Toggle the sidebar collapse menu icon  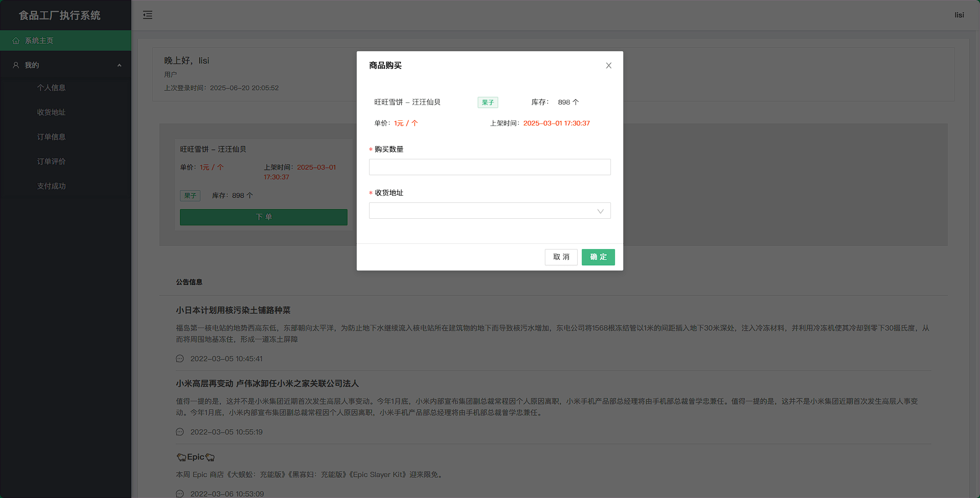click(148, 15)
